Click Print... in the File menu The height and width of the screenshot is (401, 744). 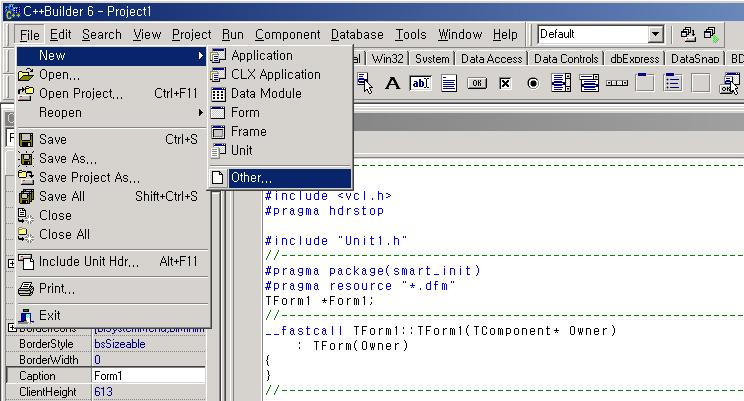(x=112, y=289)
